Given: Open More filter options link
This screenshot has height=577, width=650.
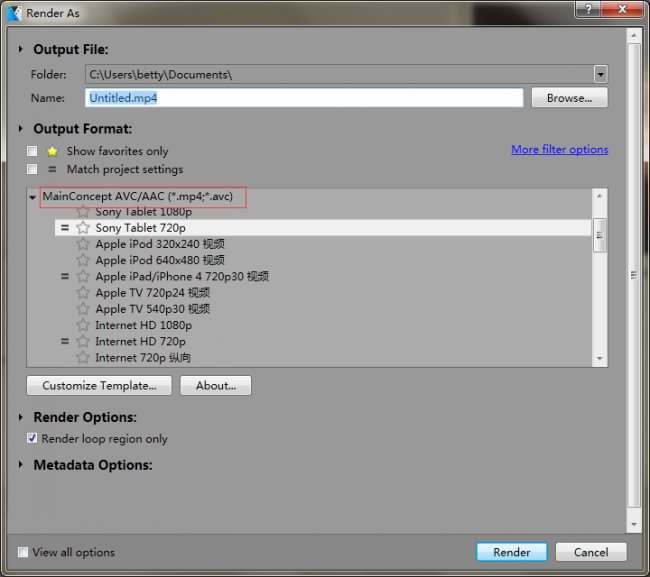Looking at the screenshot, I should click(560, 149).
